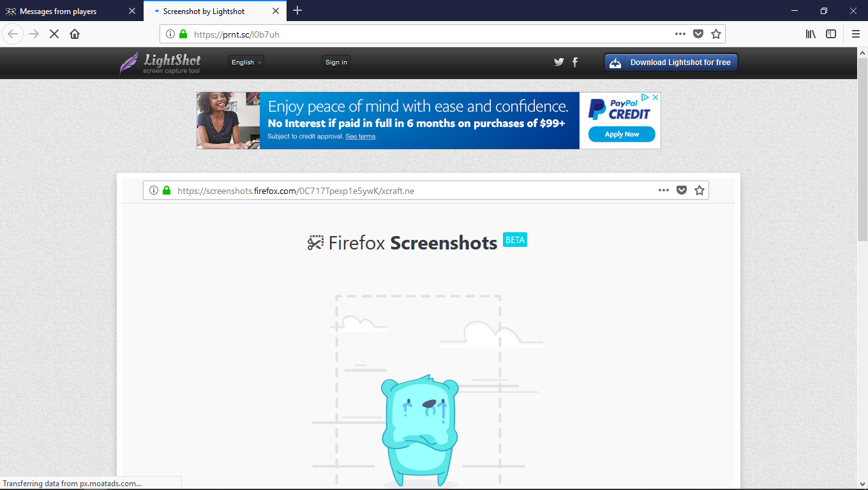Screen dimensions: 868x490
Task: Close the Screenshot by Lightshot tab
Action: 276,11
